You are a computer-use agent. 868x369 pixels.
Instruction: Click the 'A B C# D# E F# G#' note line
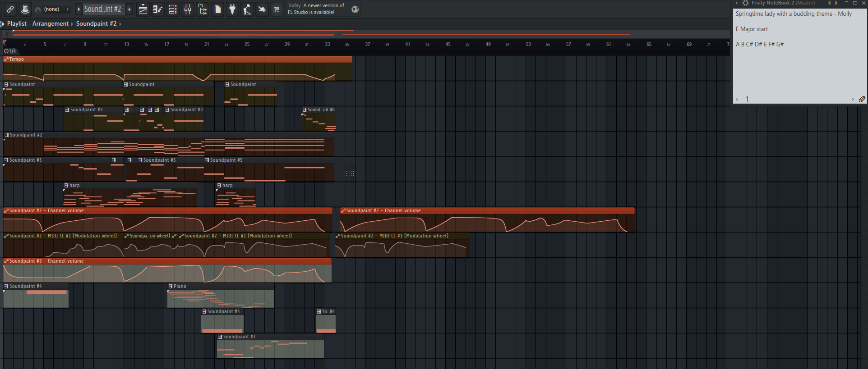(x=760, y=44)
